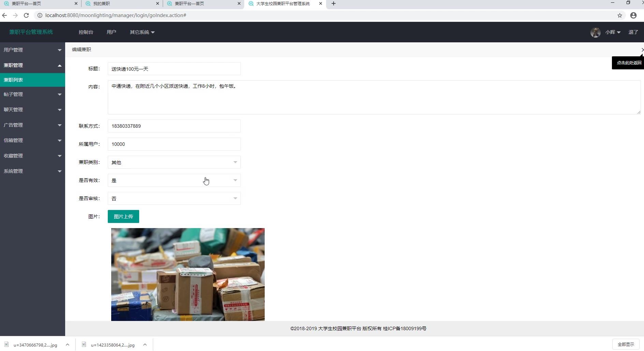Click the site info icon in address bar
The image size is (644, 351).
(x=40, y=15)
